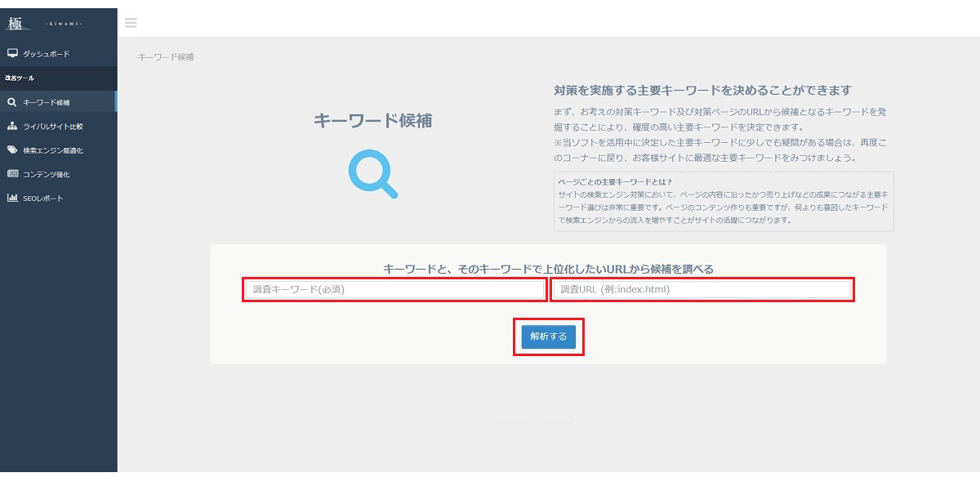
Task: Click the ページごとの主要キーワードとは？ info box
Action: click(724, 201)
